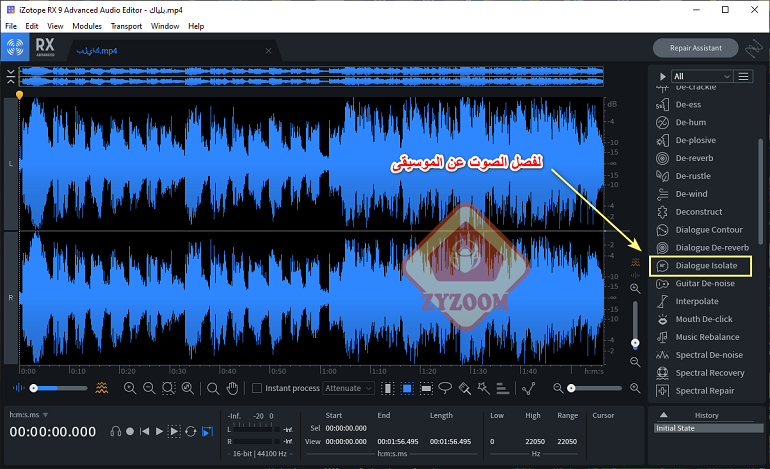The image size is (770, 469).
Task: Enable the Instant process checkbox
Action: tap(257, 388)
